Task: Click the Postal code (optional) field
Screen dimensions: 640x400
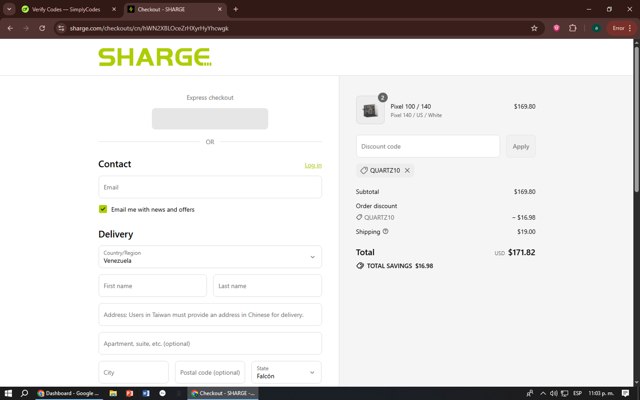Action: (210, 372)
